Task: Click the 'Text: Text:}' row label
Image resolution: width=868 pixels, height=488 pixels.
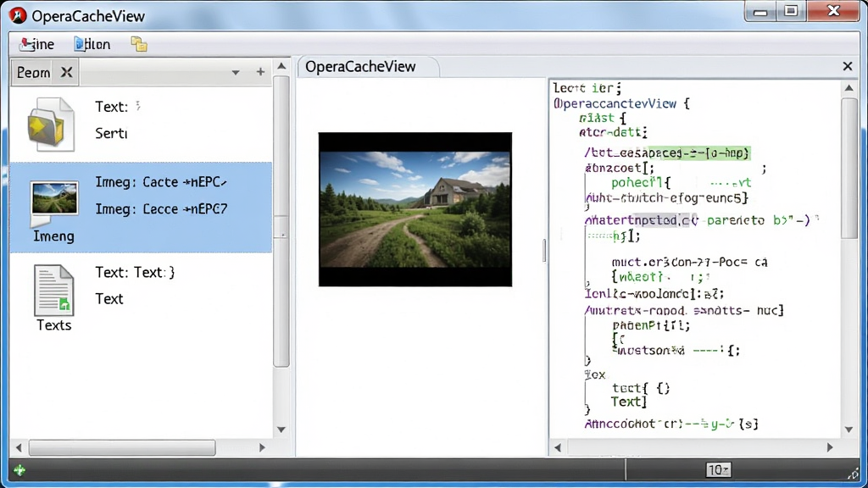Action: click(135, 272)
